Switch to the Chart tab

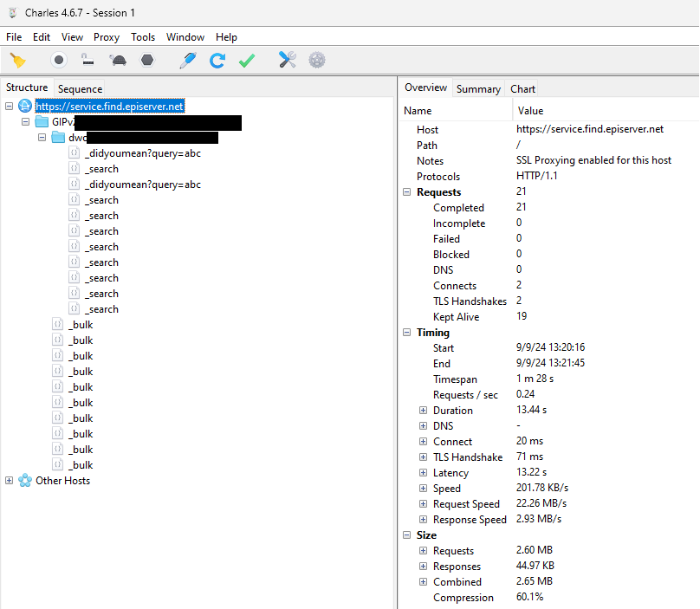point(522,88)
